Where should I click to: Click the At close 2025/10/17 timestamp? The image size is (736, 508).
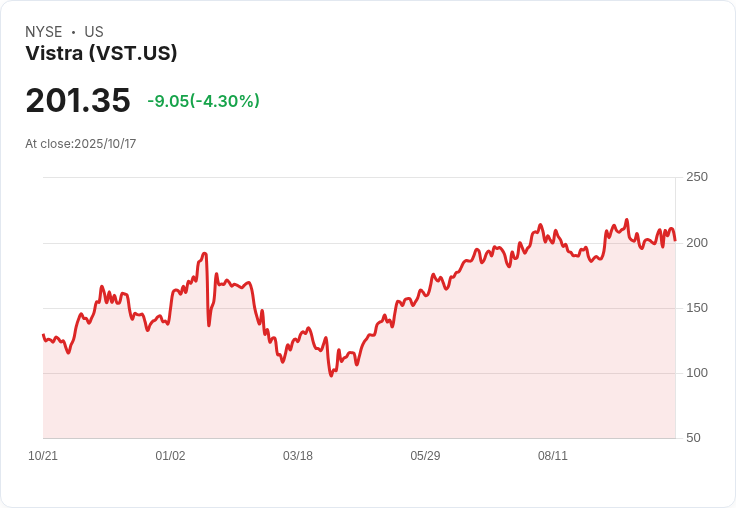point(81,144)
